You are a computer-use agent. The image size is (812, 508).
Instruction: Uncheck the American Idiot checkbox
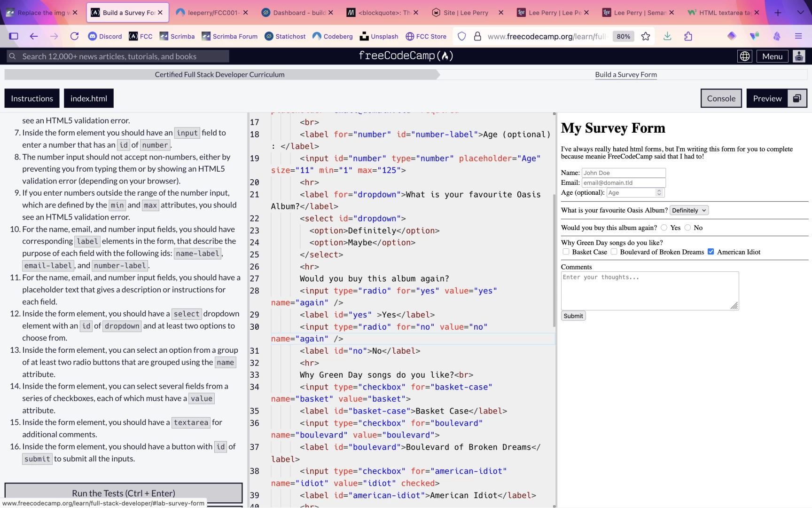(710, 252)
